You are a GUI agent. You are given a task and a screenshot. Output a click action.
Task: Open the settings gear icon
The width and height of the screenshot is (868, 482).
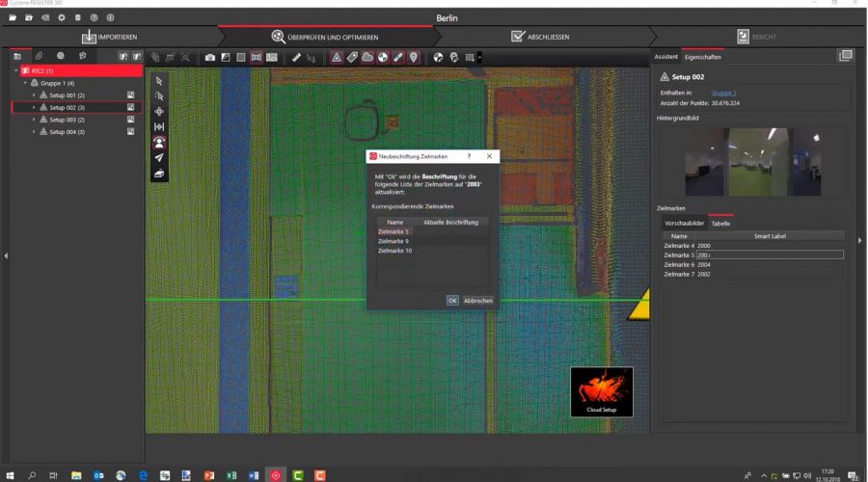coord(62,17)
